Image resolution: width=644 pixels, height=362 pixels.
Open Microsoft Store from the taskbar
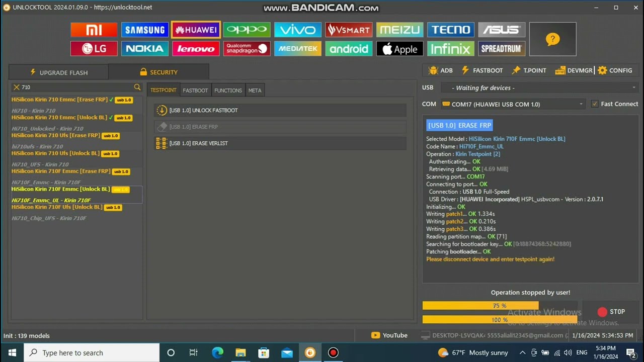pyautogui.click(x=264, y=352)
